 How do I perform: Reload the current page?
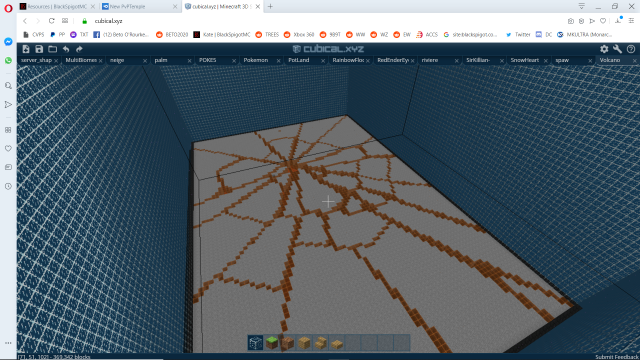pos(51,21)
